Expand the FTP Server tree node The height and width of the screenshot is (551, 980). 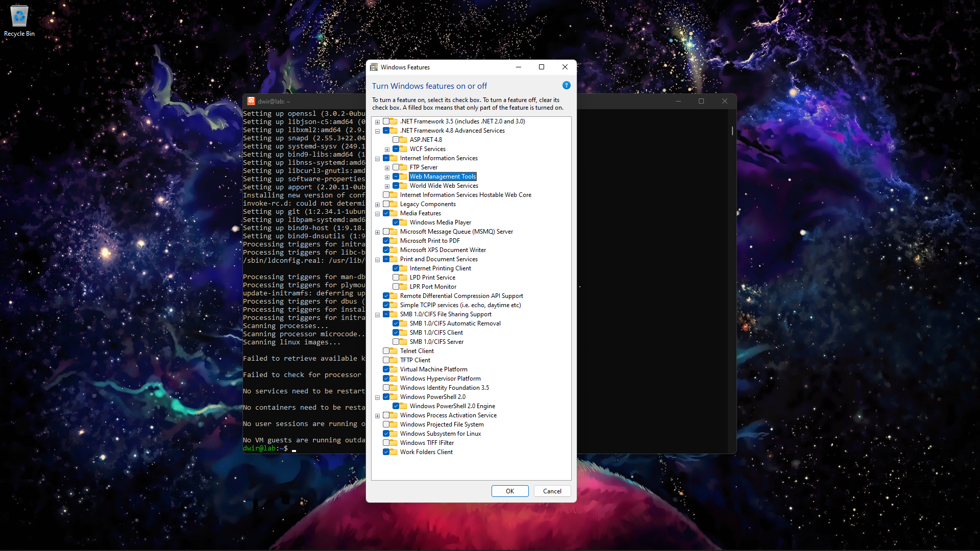(387, 167)
